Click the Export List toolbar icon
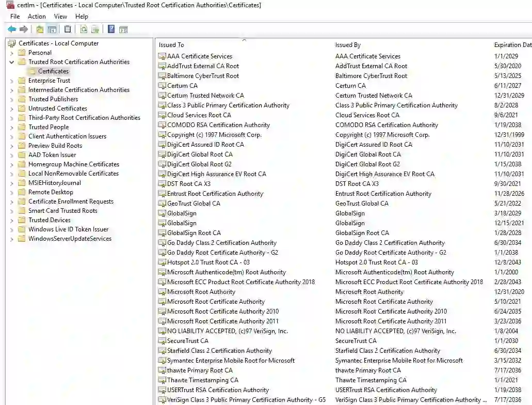The height and width of the screenshot is (405, 532). coord(95,29)
